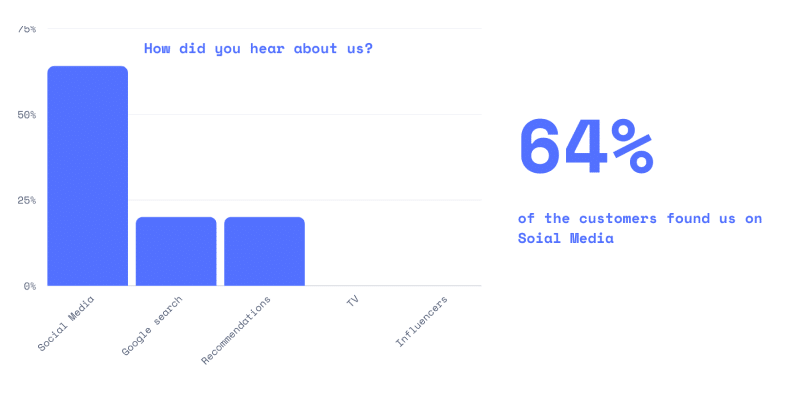This screenshot has height=400, width=800.
Task: Click the Social Media axis label
Action: [66, 323]
